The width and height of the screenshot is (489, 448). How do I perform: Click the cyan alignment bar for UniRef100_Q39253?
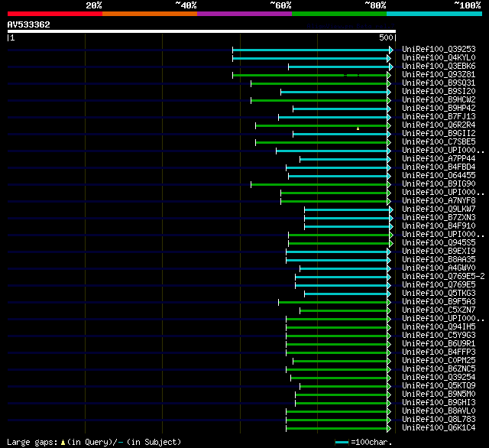tap(311, 50)
